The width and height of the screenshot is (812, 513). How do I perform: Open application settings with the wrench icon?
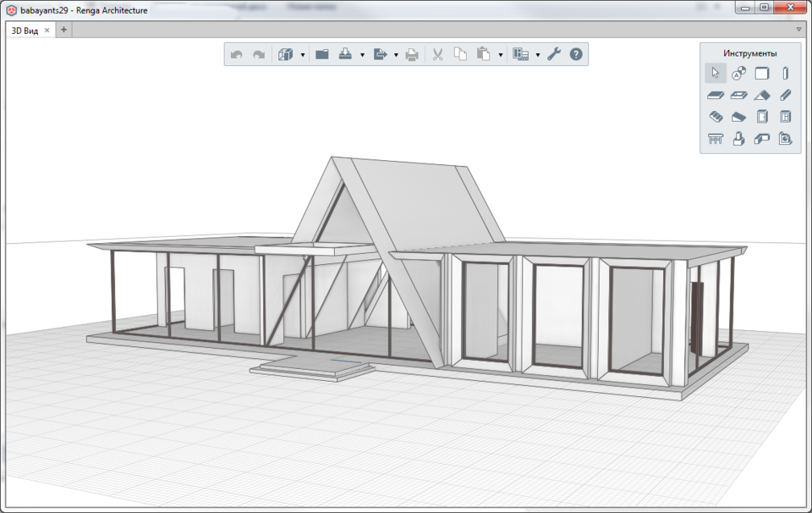(x=553, y=53)
